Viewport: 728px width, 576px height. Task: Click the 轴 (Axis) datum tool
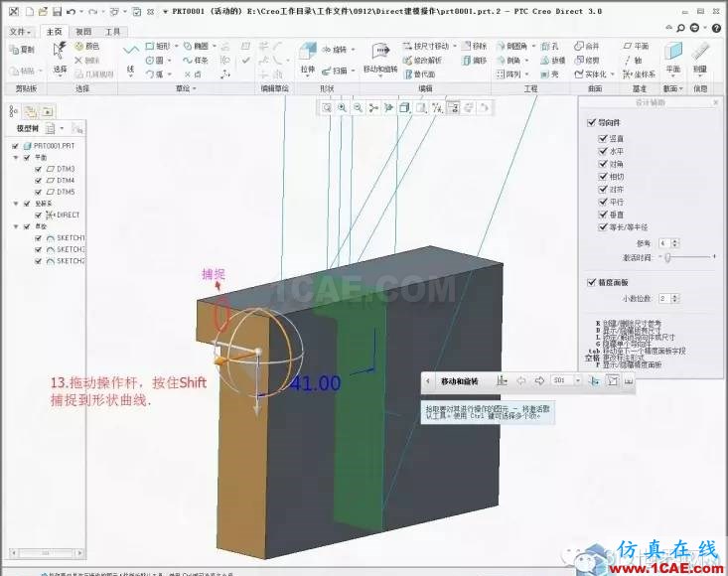tap(633, 60)
